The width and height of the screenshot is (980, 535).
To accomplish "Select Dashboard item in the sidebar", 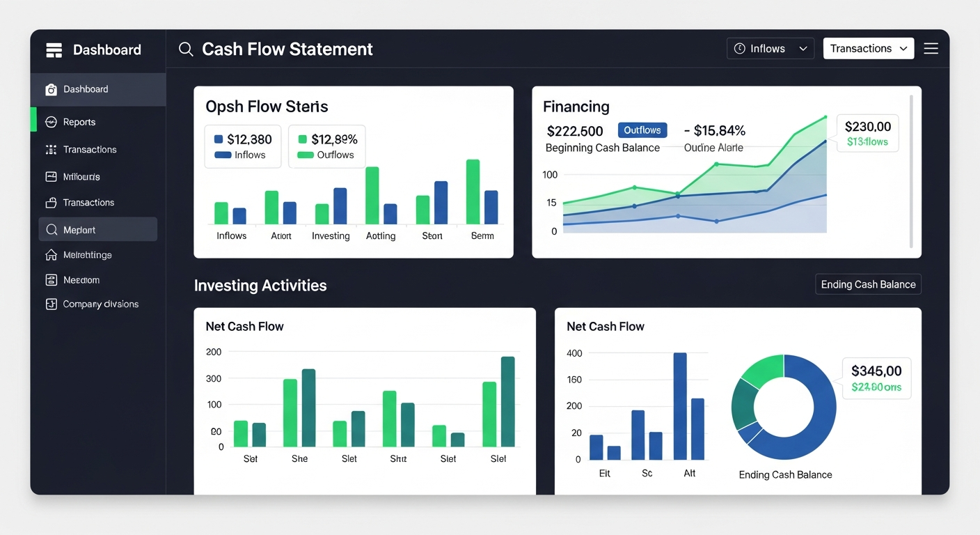I will 86,89.
